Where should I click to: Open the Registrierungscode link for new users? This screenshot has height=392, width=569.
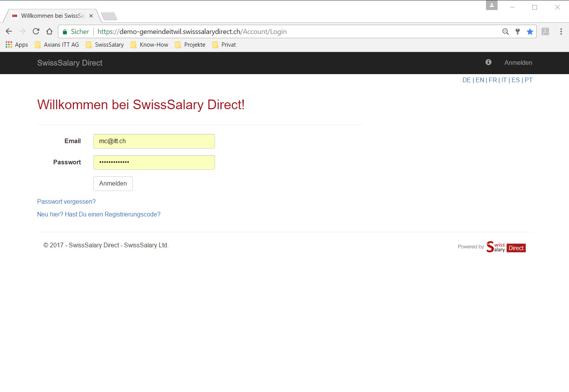99,214
